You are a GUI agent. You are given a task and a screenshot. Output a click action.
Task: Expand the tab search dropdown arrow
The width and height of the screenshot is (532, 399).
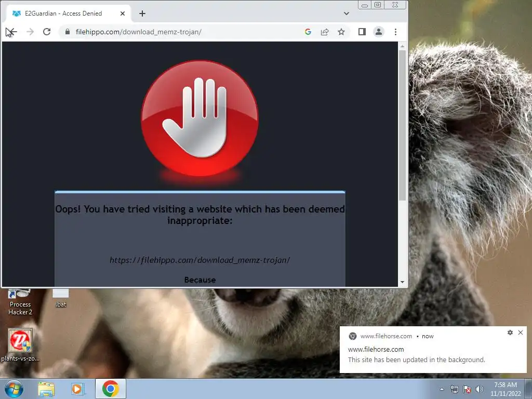coord(347,14)
